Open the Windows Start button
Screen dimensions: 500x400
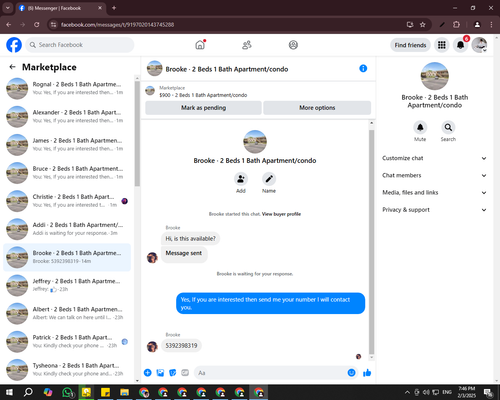click(9, 392)
